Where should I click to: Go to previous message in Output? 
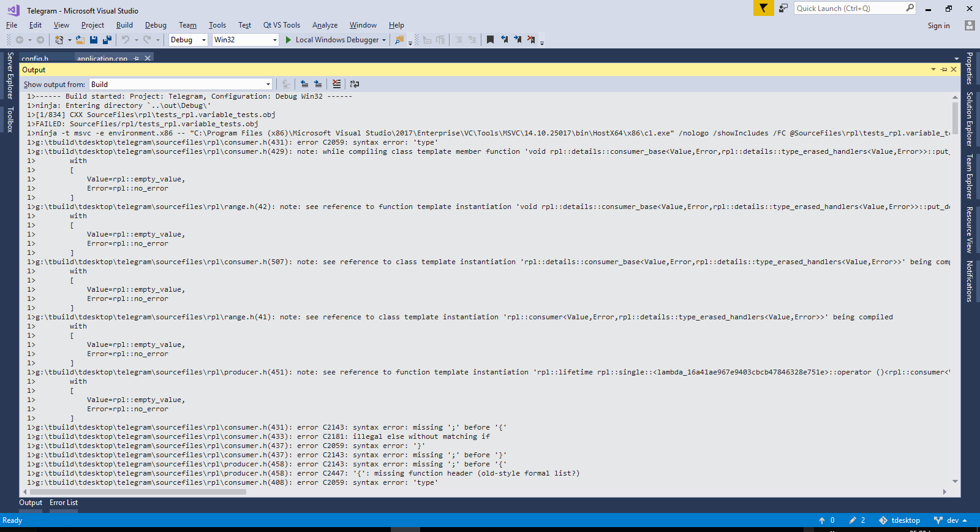(x=304, y=84)
